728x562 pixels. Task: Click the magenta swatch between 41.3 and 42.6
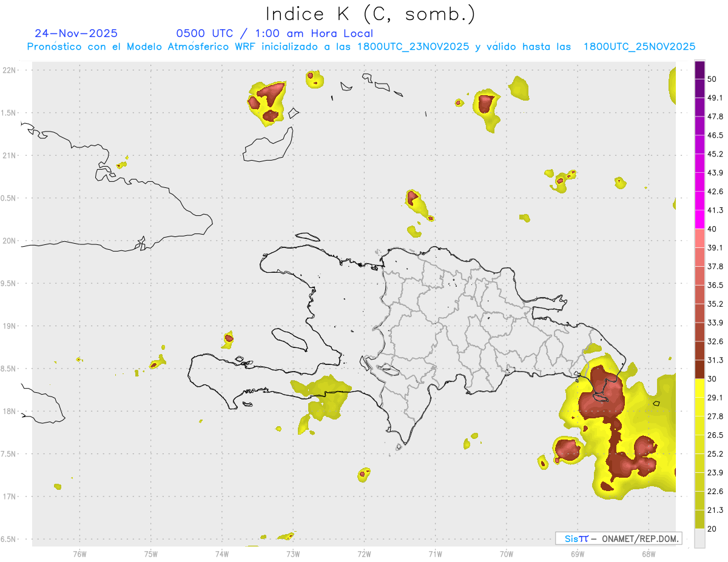700,201
